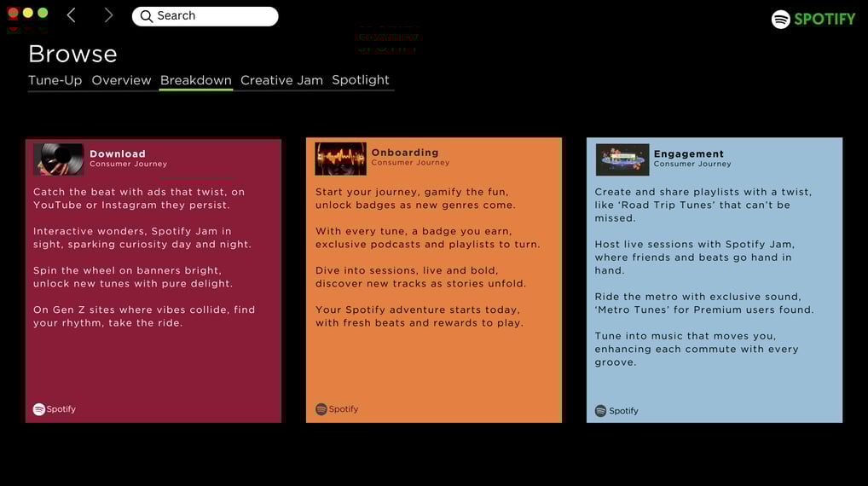Click 'Dive into sessions, live and bold' paragraph
This screenshot has width=868, height=486.
coord(420,277)
